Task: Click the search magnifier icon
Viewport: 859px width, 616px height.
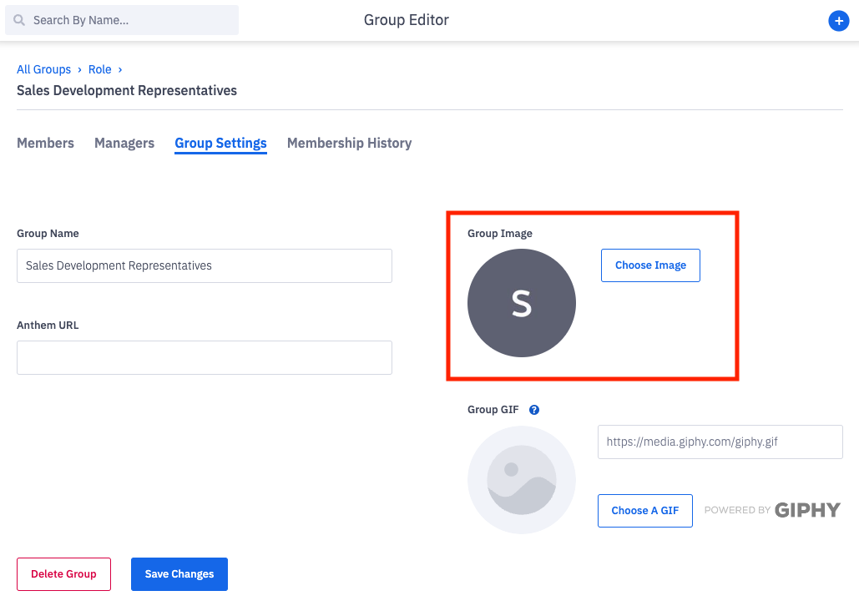Action: [18, 20]
